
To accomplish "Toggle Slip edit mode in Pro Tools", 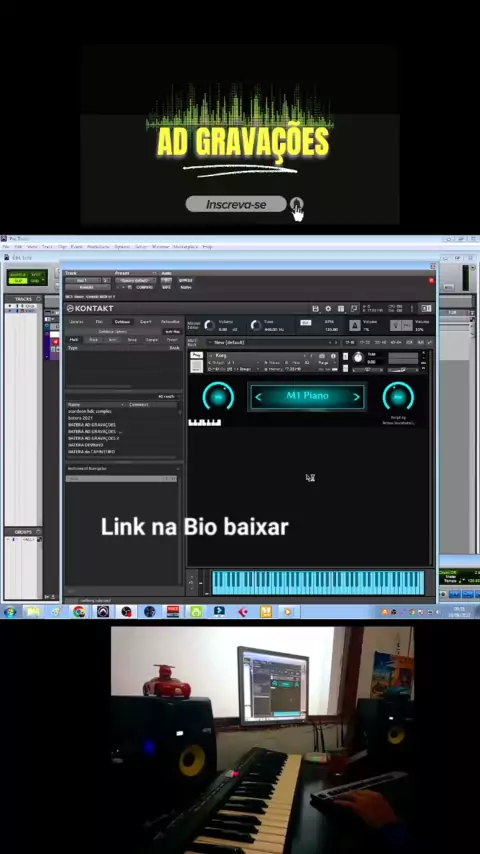I will coord(17,280).
